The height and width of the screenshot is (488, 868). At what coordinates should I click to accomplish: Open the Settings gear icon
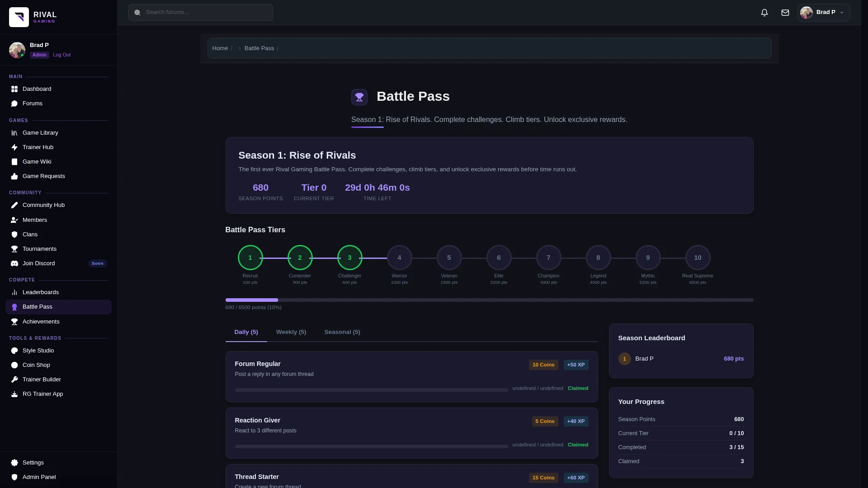pos(14,463)
